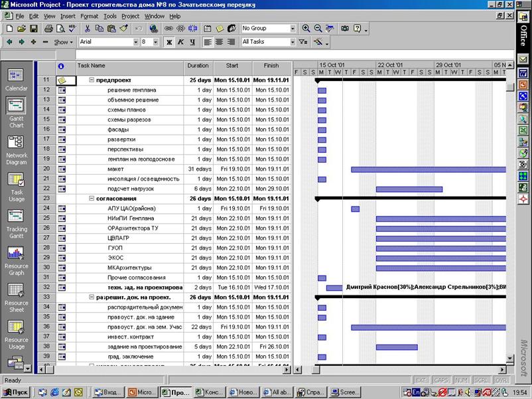Click the Link Tasks chain icon
Viewport: 532px width, 399px height.
tap(168, 29)
